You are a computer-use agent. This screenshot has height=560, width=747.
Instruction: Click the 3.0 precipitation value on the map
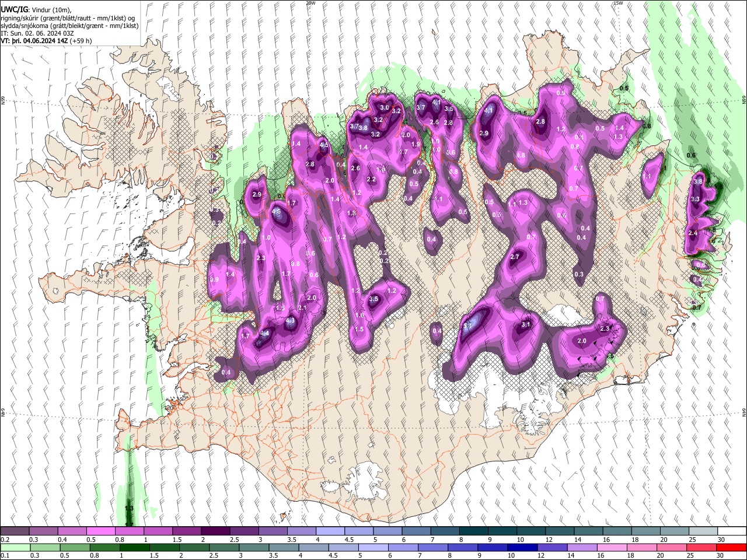click(x=385, y=108)
